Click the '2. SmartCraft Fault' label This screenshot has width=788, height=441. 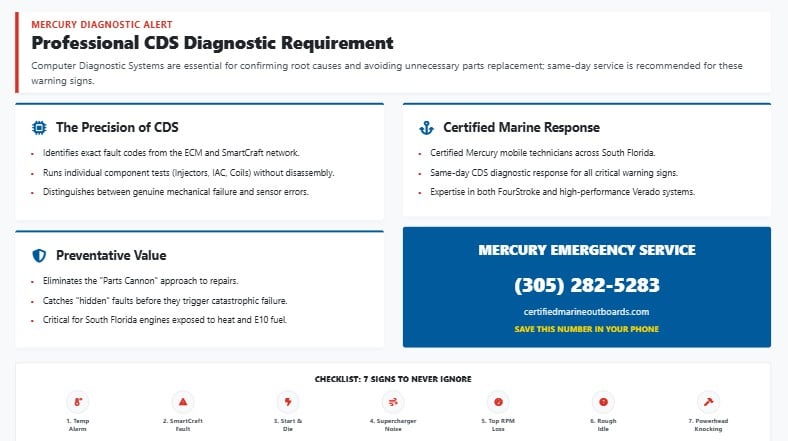[x=183, y=425]
